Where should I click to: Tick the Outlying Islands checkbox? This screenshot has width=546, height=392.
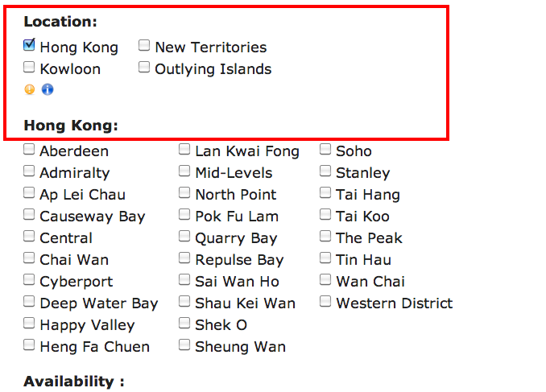144,67
